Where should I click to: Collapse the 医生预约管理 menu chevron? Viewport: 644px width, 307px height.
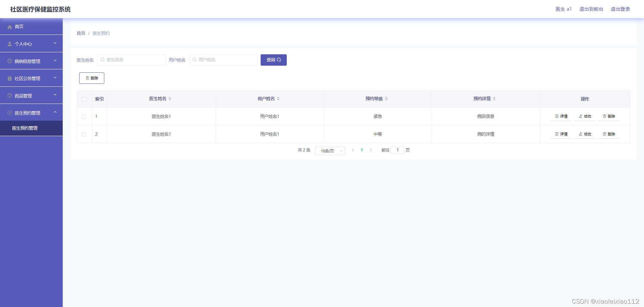click(55, 112)
